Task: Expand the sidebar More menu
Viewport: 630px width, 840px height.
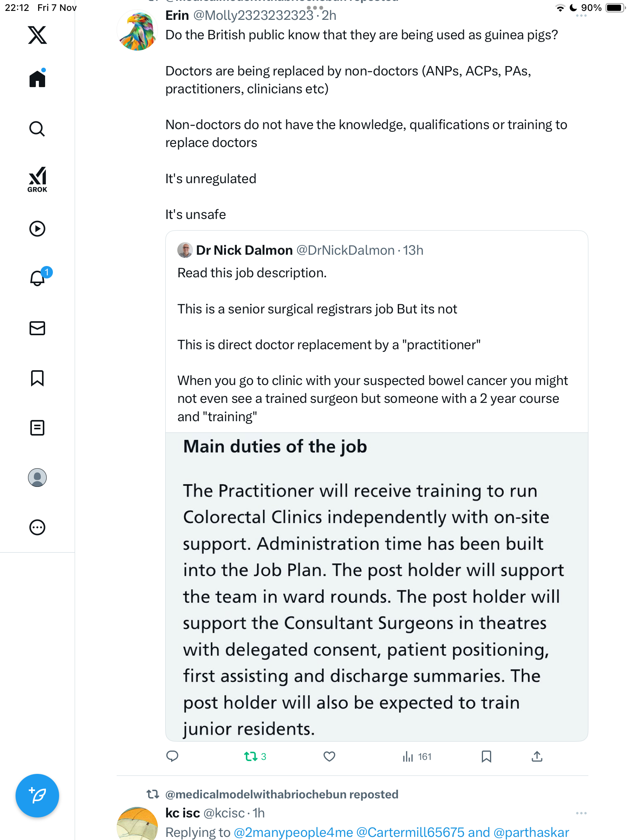Action: pos(37,527)
